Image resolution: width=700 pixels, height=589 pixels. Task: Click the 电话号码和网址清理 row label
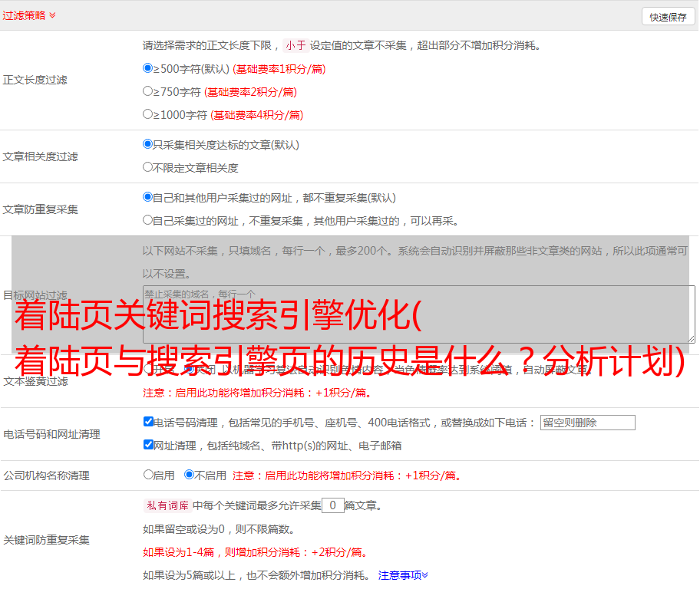[x=51, y=434]
